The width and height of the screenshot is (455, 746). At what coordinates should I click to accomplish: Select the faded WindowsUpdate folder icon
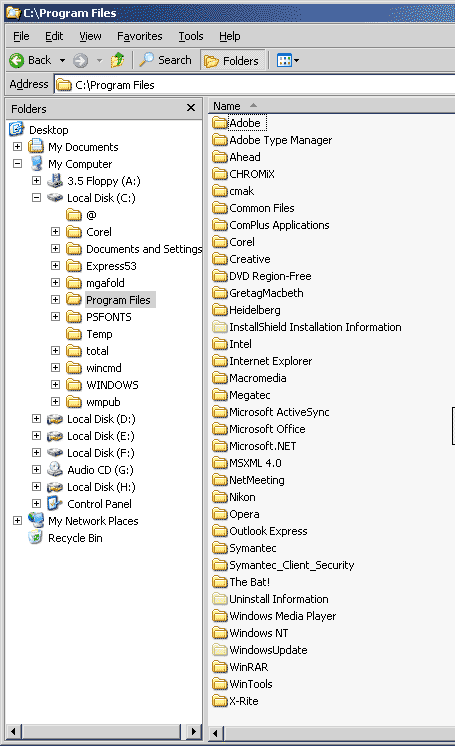click(220, 649)
